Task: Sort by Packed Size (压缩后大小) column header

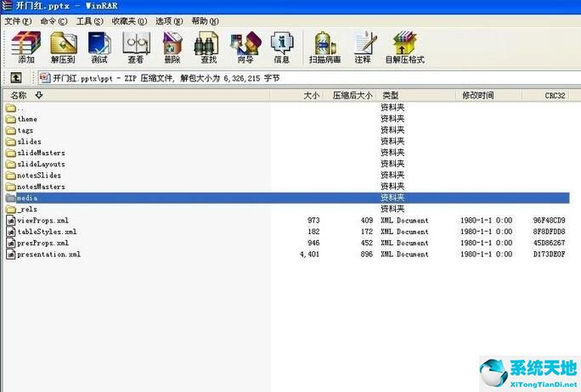Action: [350, 96]
